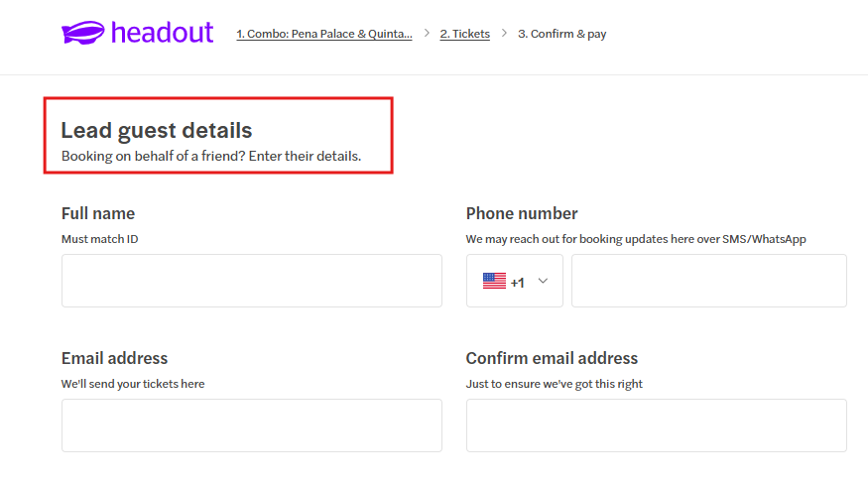Click the Full name label
Screen dimensions: 868x485
tap(98, 213)
